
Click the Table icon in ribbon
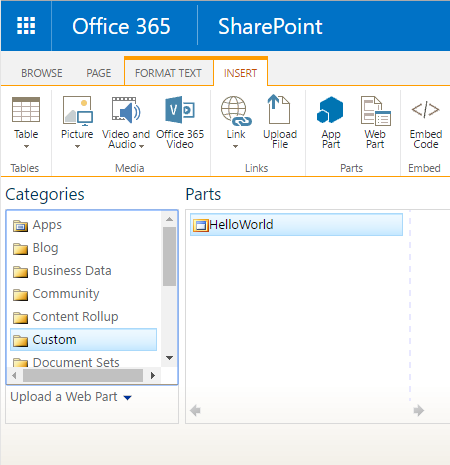click(26, 110)
